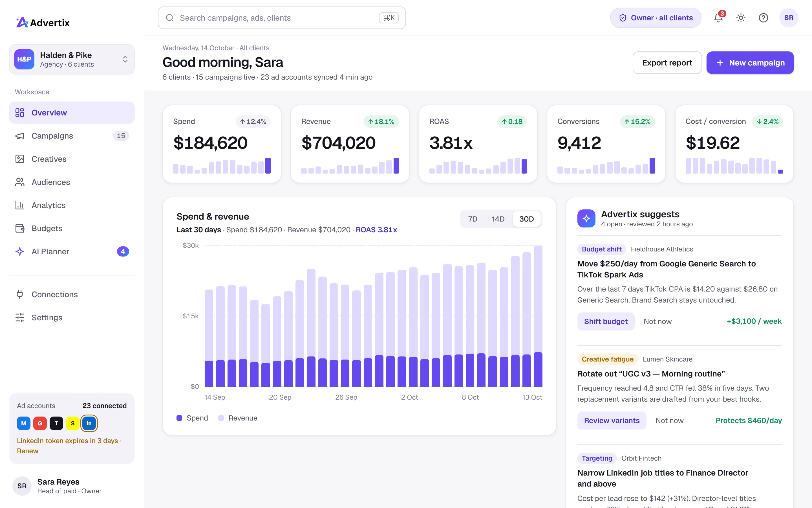The height and width of the screenshot is (508, 812).
Task: Click the Snapchat ad account icon
Action: point(72,423)
